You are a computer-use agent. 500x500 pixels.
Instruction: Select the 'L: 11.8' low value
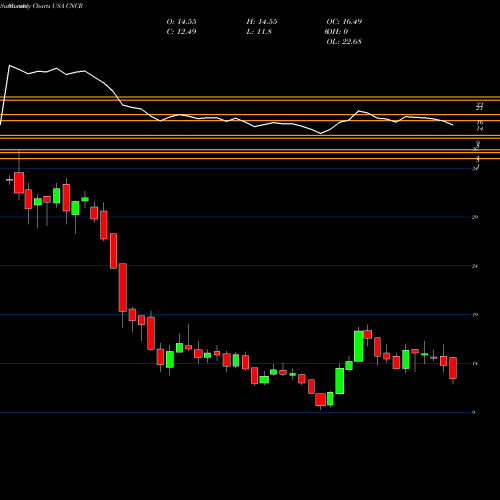(259, 32)
